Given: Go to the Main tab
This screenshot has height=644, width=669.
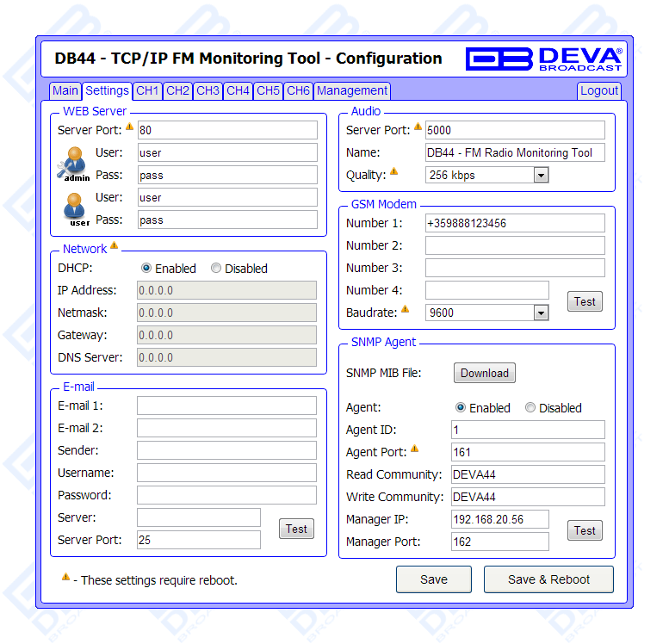Looking at the screenshot, I should tap(65, 90).
